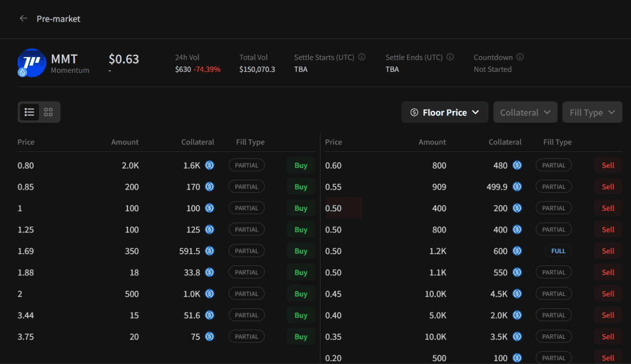
Task: Click the right Amount column header
Action: click(x=432, y=142)
